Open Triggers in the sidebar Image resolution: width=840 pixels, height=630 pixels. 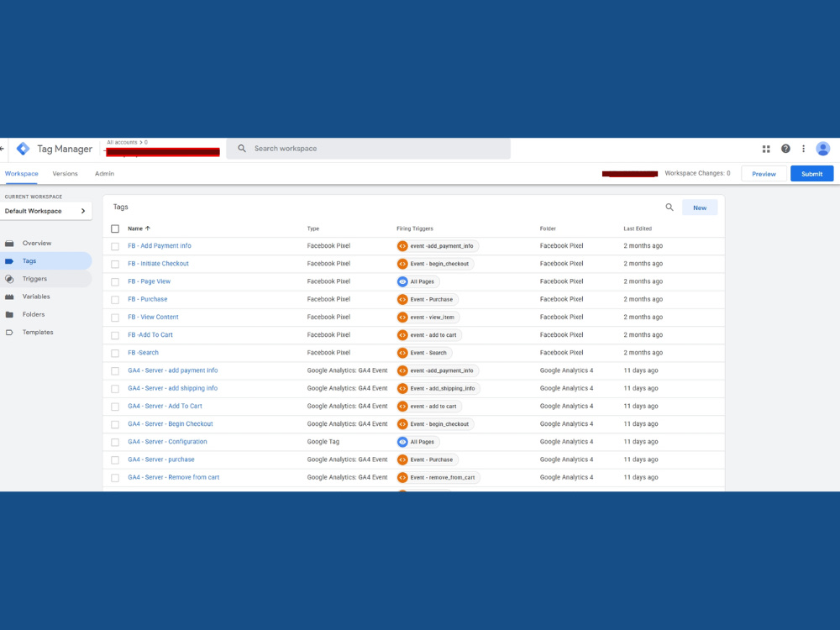(45, 279)
